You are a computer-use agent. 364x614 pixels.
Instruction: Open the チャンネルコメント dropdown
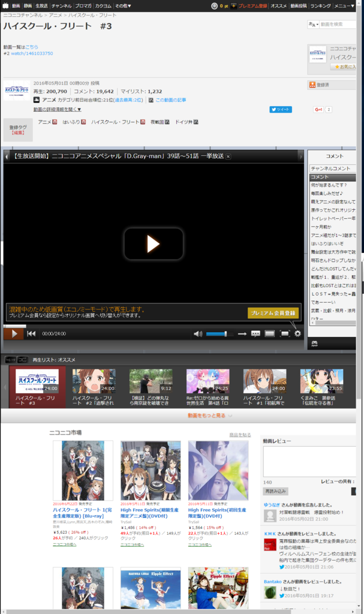tap(333, 168)
